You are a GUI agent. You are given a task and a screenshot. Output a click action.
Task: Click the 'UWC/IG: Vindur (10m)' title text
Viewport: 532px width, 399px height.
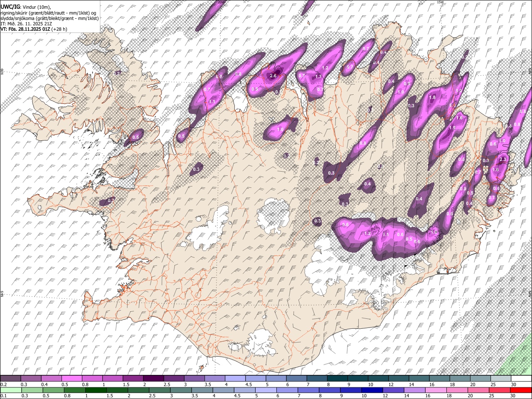tap(25, 7)
